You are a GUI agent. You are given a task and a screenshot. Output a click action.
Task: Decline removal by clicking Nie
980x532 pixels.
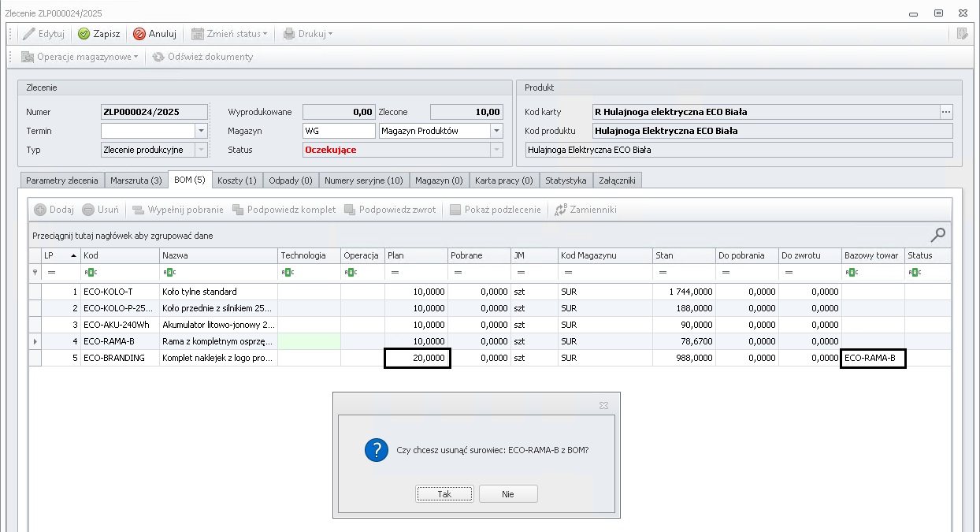pos(508,494)
